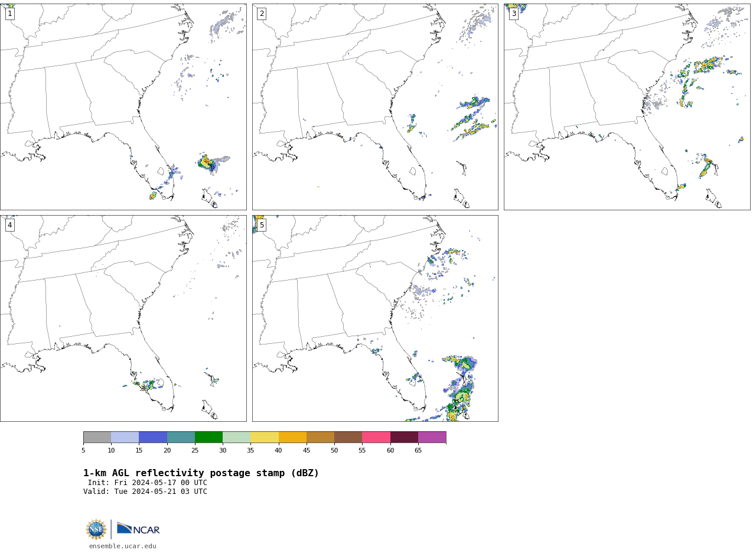Click the Valid: Tue 2024-05-21 03 UTC line
The height and width of the screenshot is (553, 756).
coord(145,492)
